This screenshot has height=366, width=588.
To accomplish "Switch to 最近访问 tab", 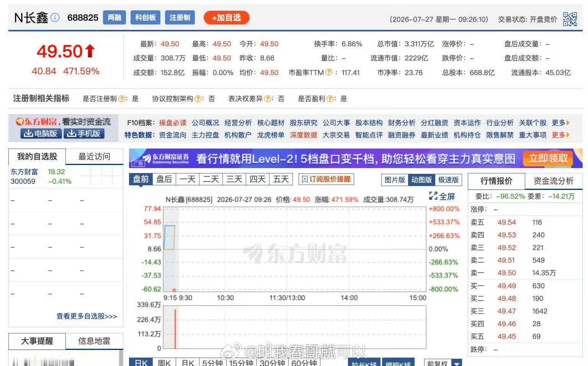I will 94,157.
